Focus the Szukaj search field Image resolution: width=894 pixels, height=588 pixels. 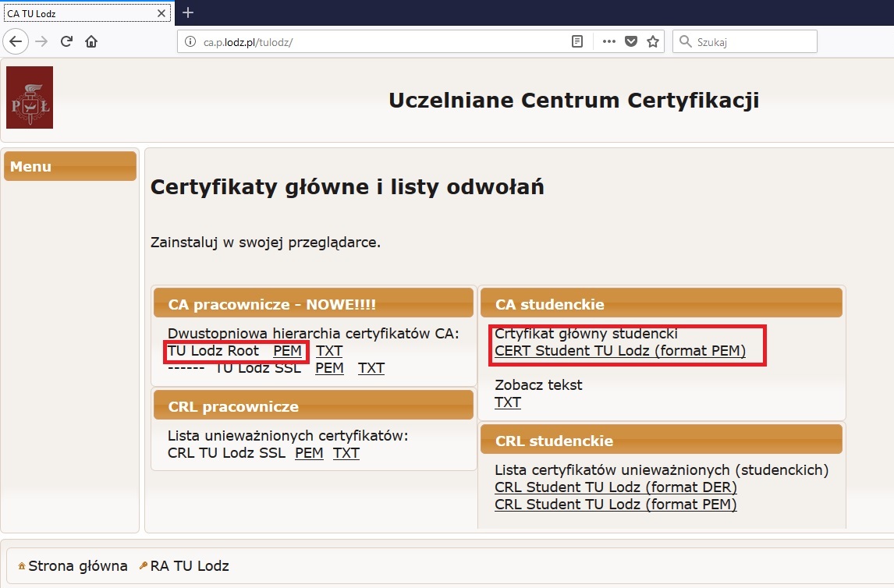click(745, 41)
